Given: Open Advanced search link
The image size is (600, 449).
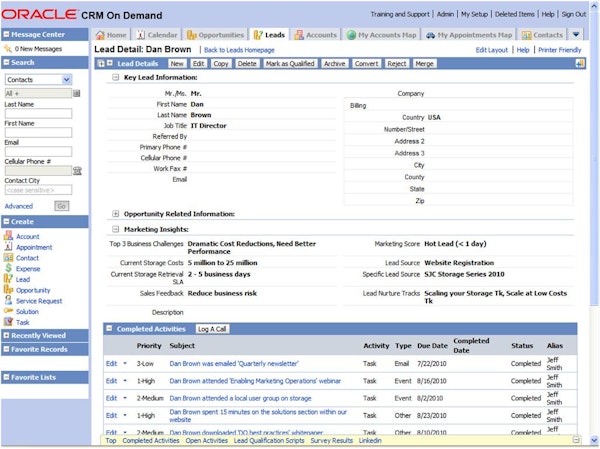Looking at the screenshot, I should coord(19,206).
